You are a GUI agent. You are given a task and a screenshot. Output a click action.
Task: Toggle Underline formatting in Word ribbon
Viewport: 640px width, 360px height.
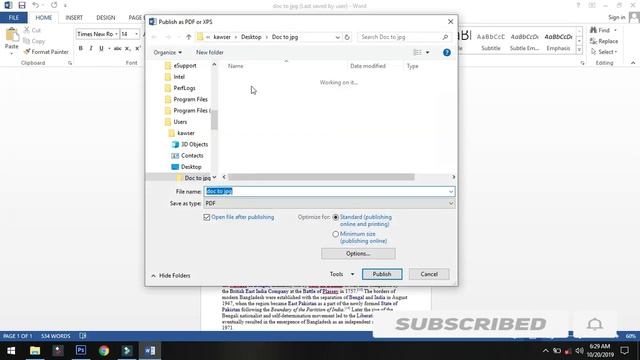(x=101, y=48)
